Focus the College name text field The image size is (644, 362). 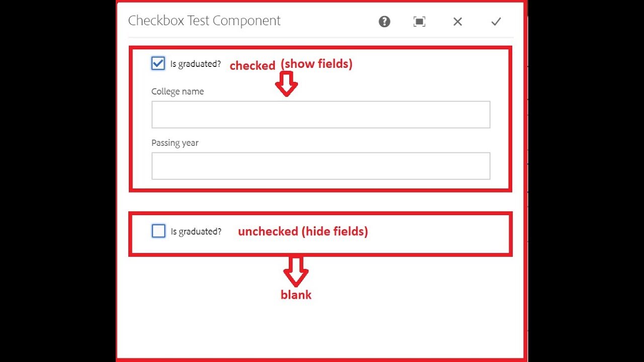pyautogui.click(x=320, y=115)
